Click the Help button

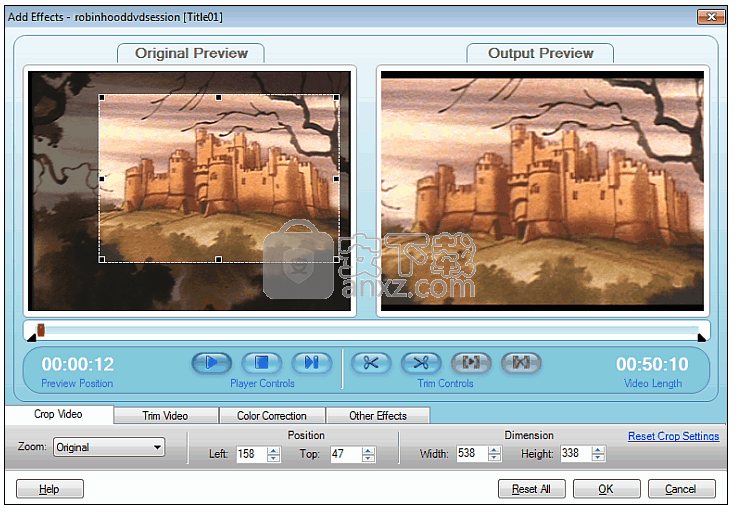tap(50, 489)
